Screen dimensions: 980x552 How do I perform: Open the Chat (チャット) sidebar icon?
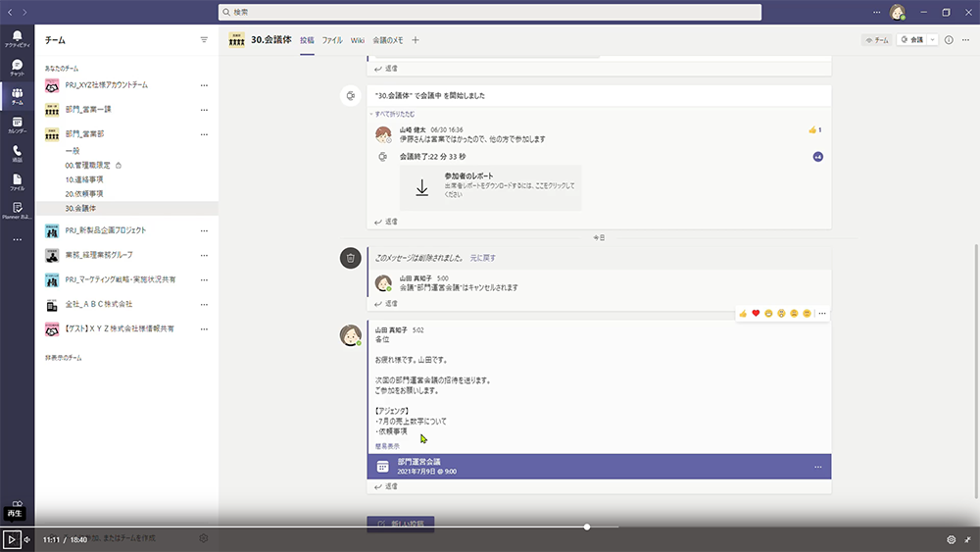pyautogui.click(x=17, y=67)
